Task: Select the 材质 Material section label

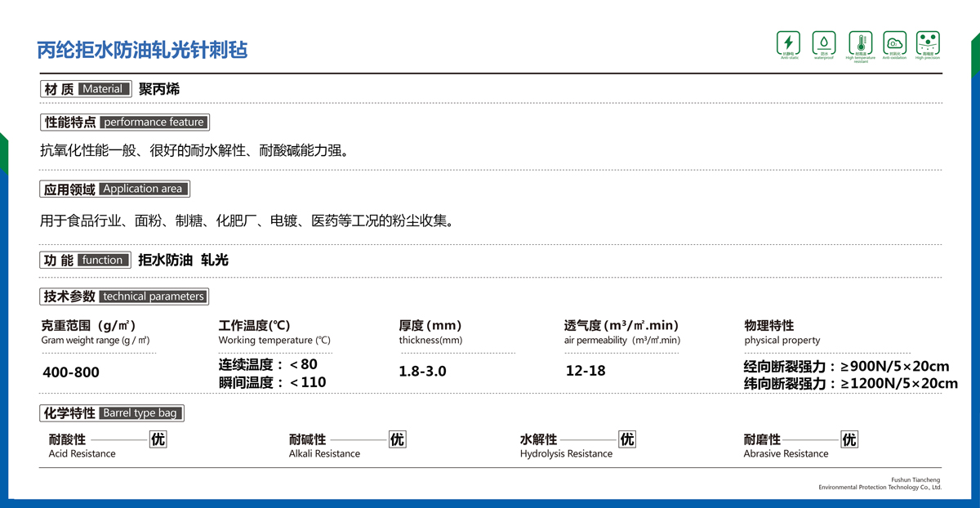Action: tap(85, 89)
